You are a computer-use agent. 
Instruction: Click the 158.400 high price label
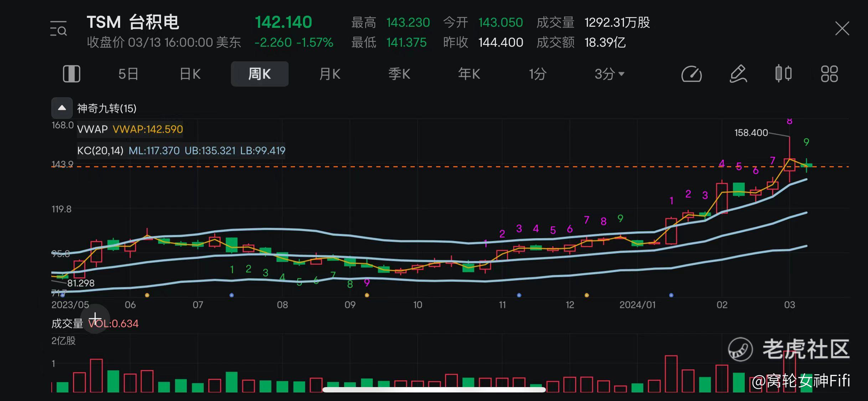pyautogui.click(x=751, y=133)
